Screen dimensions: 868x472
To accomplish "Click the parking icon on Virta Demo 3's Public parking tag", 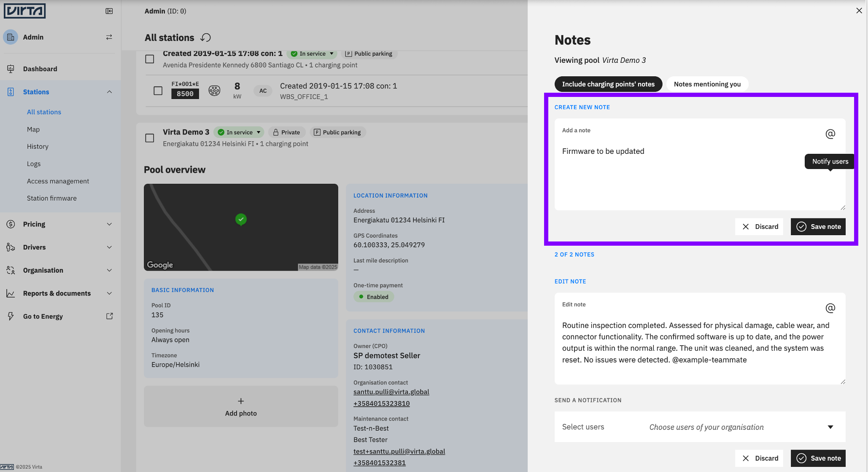I will [x=317, y=132].
